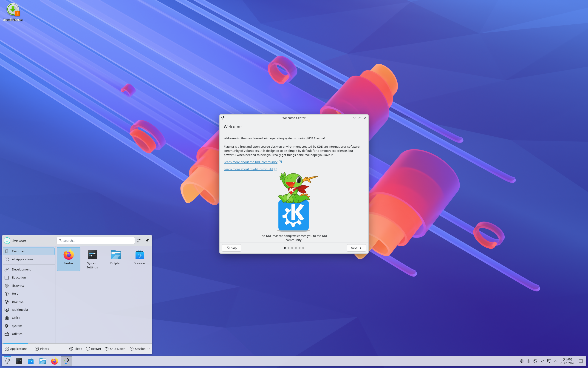This screenshot has height=368, width=588.
Task: Open System Settings from Favorites grid
Action: pyautogui.click(x=92, y=259)
